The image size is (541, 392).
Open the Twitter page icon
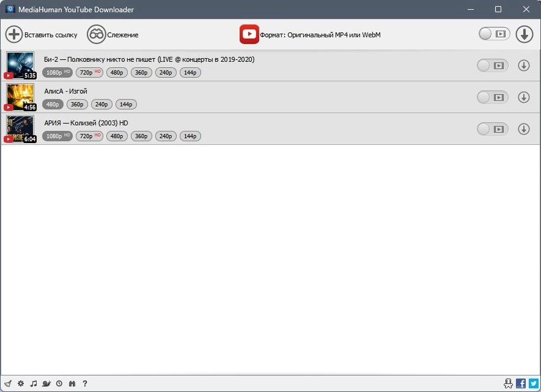coord(534,383)
